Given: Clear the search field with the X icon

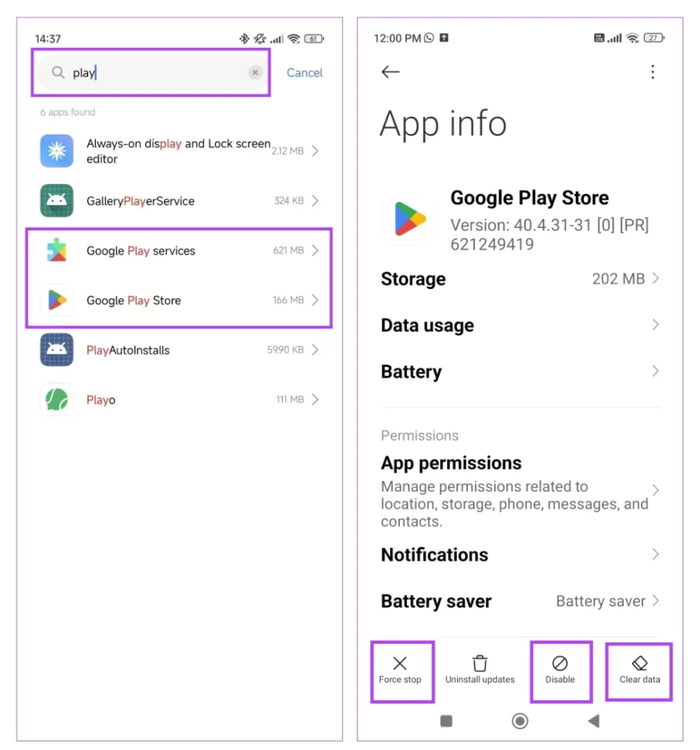Looking at the screenshot, I should [255, 72].
